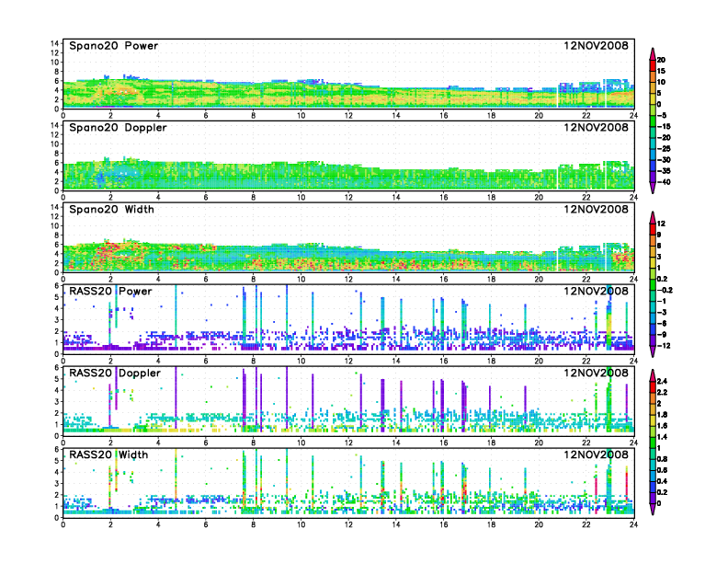Viewport: 728px width, 563px height.
Task: Click the 12NOV2008 date in RASS20 Doppler panel
Action: [596, 373]
